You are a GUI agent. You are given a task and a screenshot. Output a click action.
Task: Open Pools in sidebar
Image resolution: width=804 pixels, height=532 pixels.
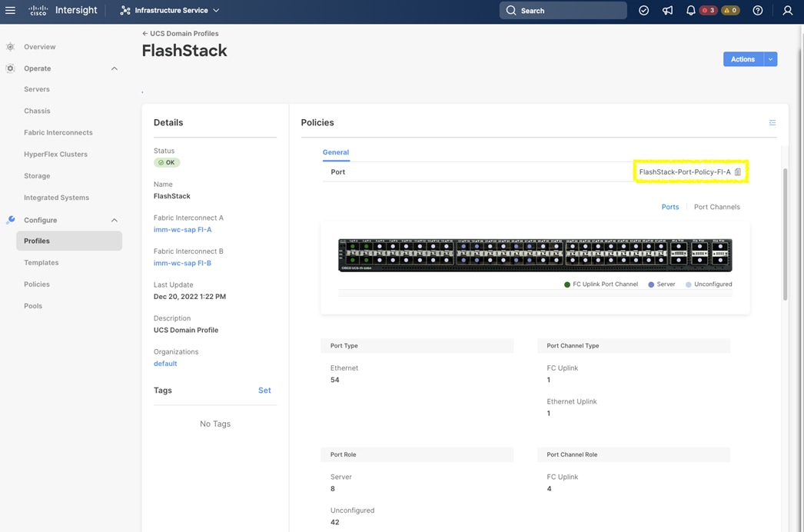pos(33,306)
